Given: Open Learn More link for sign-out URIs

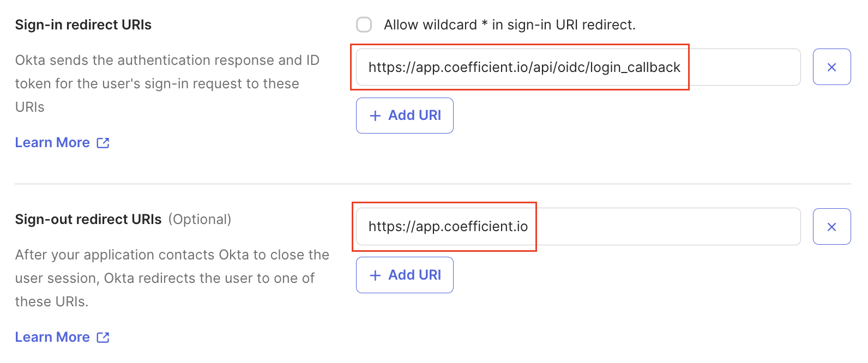Looking at the screenshot, I should coord(52,337).
